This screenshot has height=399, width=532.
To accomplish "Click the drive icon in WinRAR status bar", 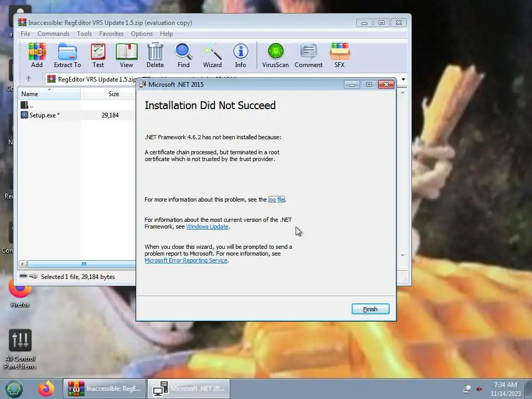I will [x=23, y=276].
